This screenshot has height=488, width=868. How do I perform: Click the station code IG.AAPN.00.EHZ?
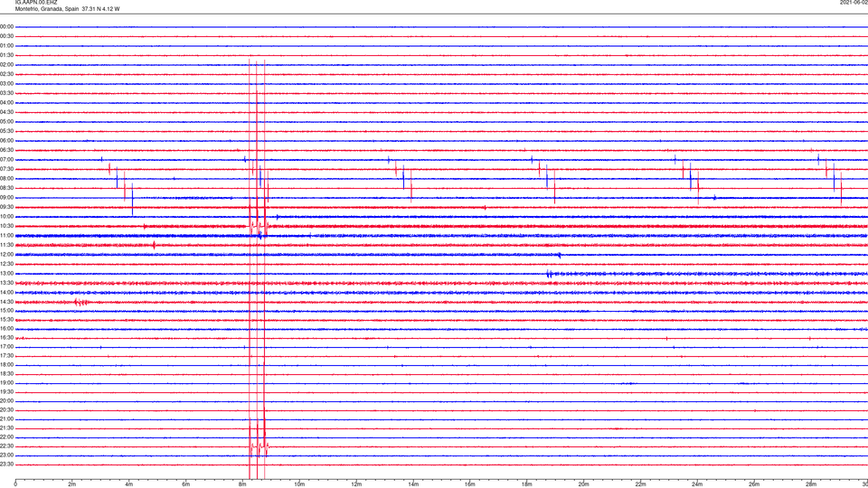click(x=36, y=2)
